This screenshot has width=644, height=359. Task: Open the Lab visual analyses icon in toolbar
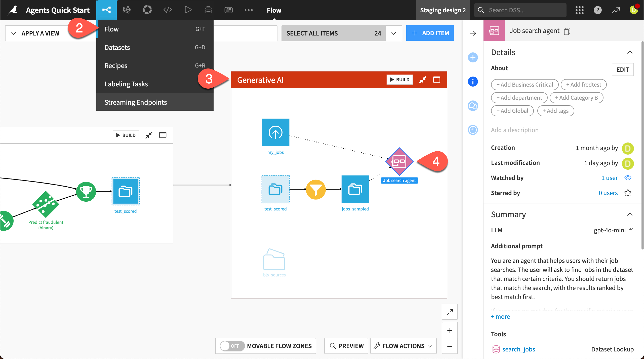(127, 10)
